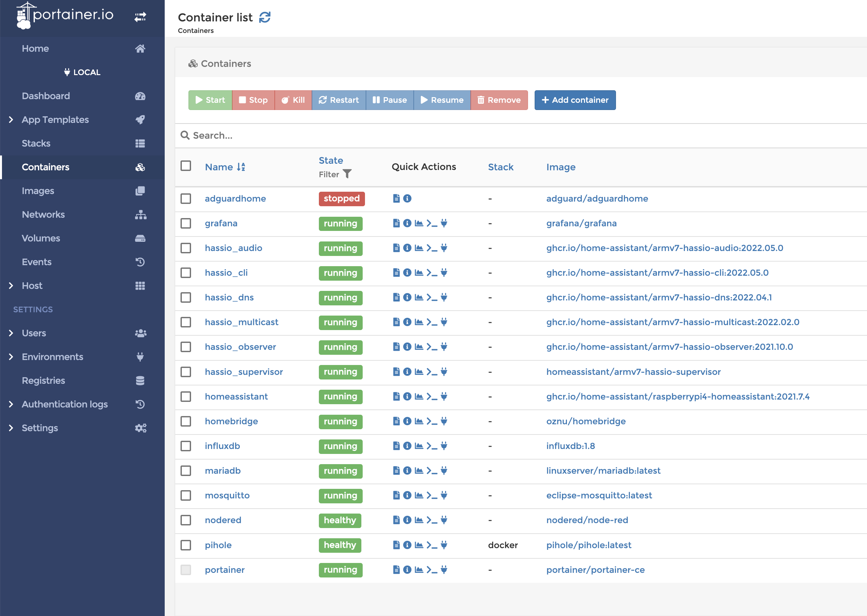View stats icon for hassio_audio
This screenshot has height=616, width=867.
tap(419, 248)
